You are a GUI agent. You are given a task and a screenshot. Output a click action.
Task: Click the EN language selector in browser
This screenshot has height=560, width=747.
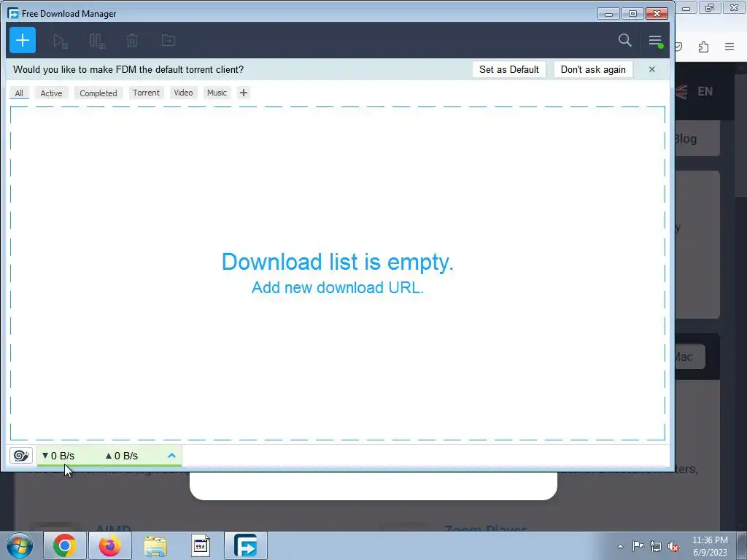pyautogui.click(x=705, y=91)
